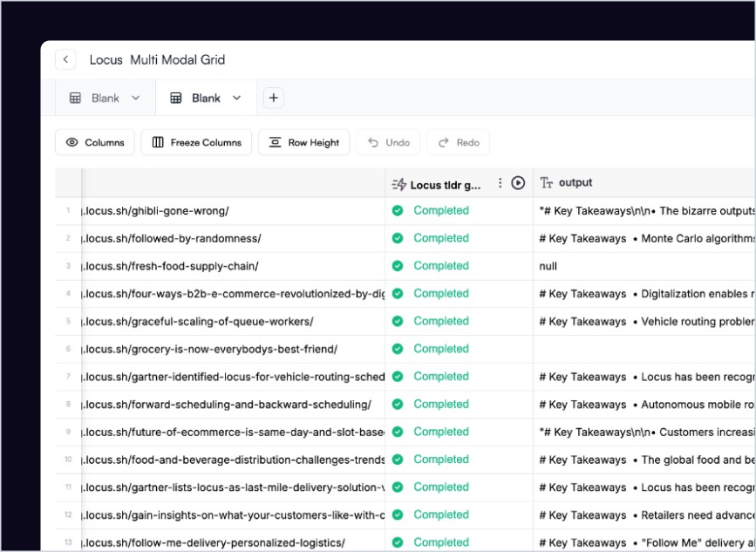Click the four-ways-b2b-e-commerce URL cell
Image resolution: width=756 pixels, height=552 pixels.
[234, 294]
